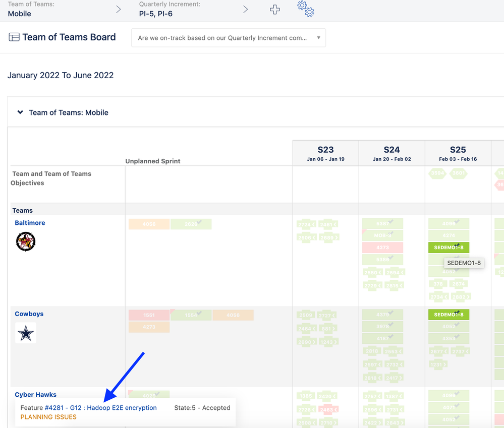Open Baltimore S23 story card 2724

tap(306, 224)
